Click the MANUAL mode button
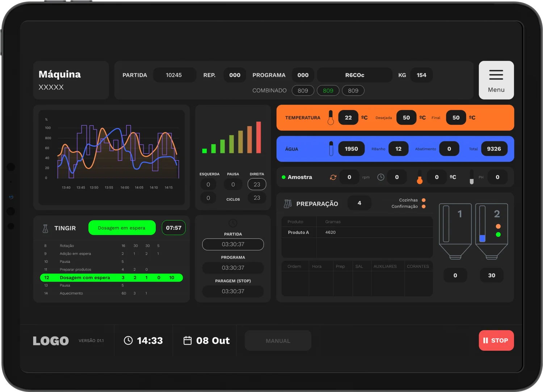The image size is (543, 392). 278,341
